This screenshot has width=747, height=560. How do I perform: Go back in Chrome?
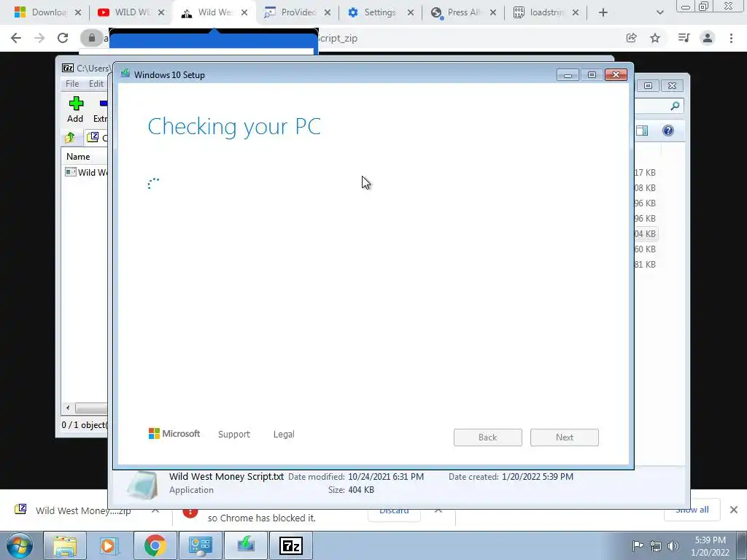[x=16, y=38]
